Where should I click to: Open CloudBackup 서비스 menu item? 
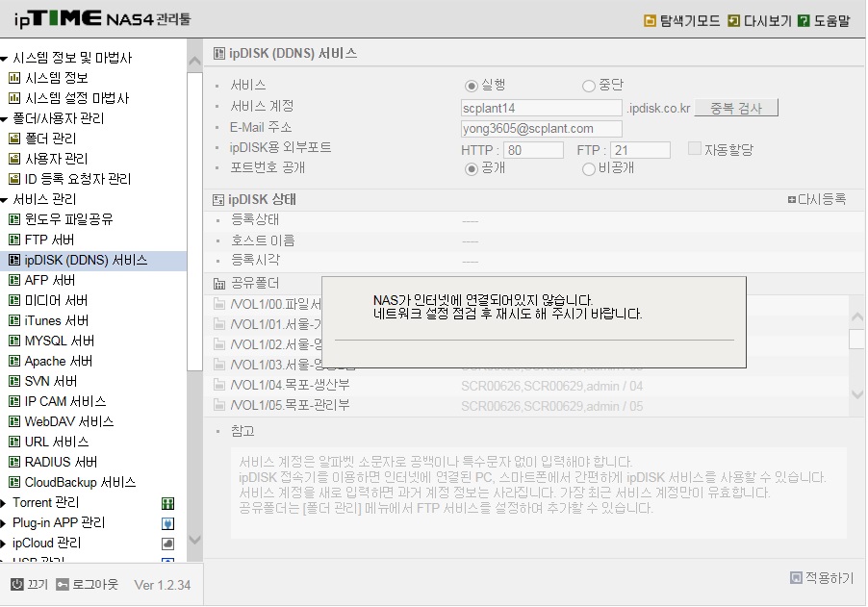tap(80, 483)
